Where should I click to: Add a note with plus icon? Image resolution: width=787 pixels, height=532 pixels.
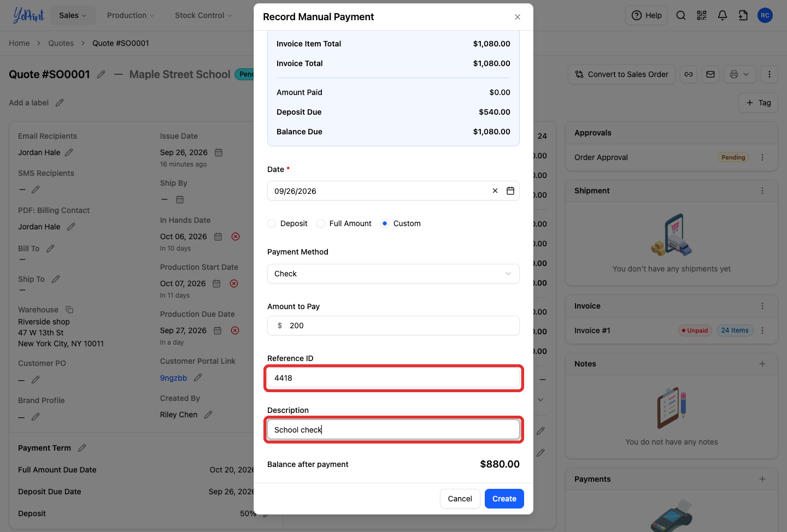point(762,364)
